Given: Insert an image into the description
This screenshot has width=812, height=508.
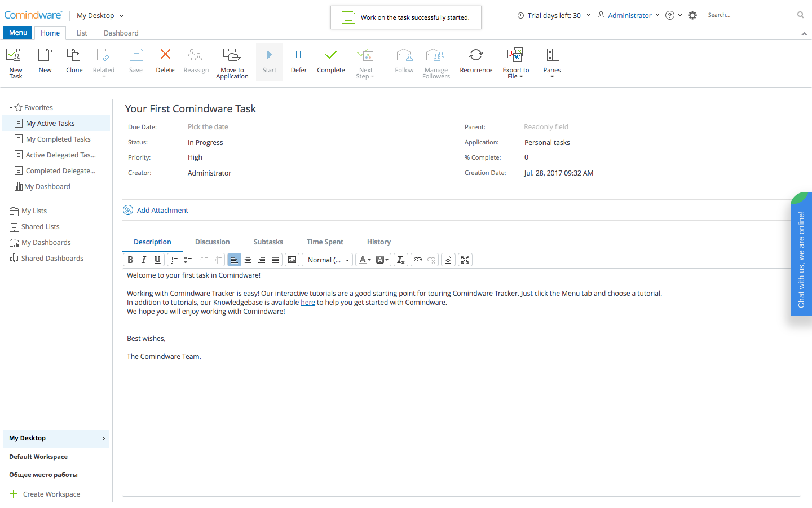Looking at the screenshot, I should point(292,260).
